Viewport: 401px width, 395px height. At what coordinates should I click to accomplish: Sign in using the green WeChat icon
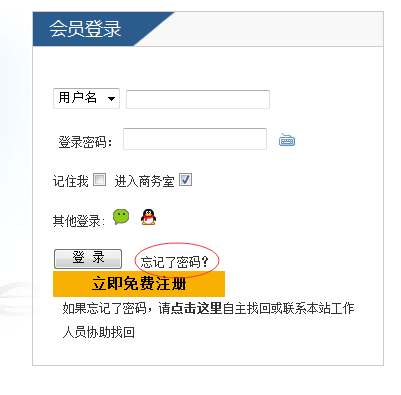coord(121,217)
